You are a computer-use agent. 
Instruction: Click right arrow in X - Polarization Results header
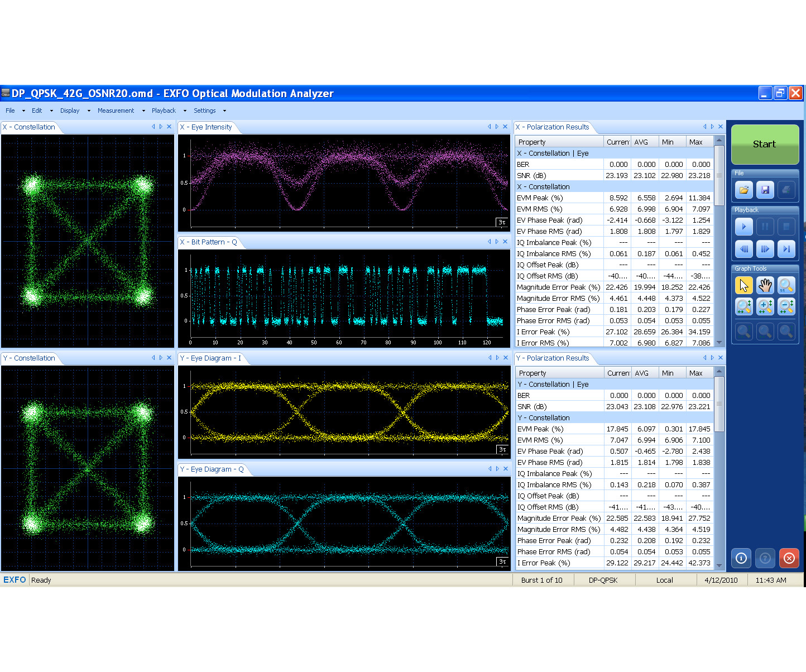click(712, 127)
